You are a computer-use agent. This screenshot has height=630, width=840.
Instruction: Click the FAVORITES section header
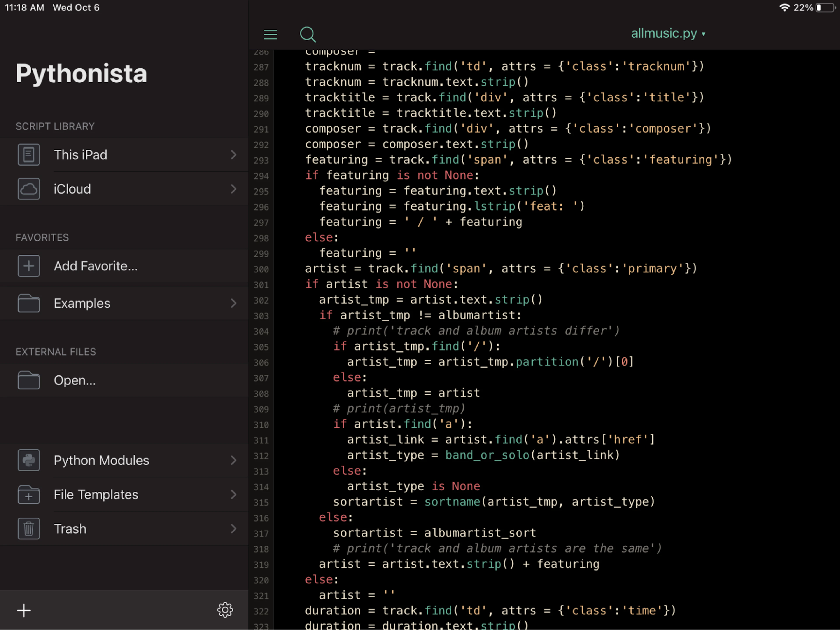(42, 237)
